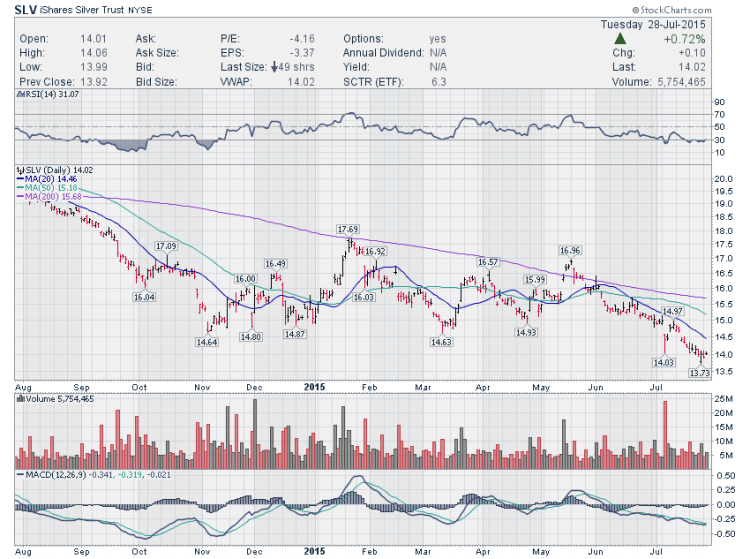Click the StockCharts.com credit link
This screenshot has width=750, height=559.
click(x=672, y=10)
